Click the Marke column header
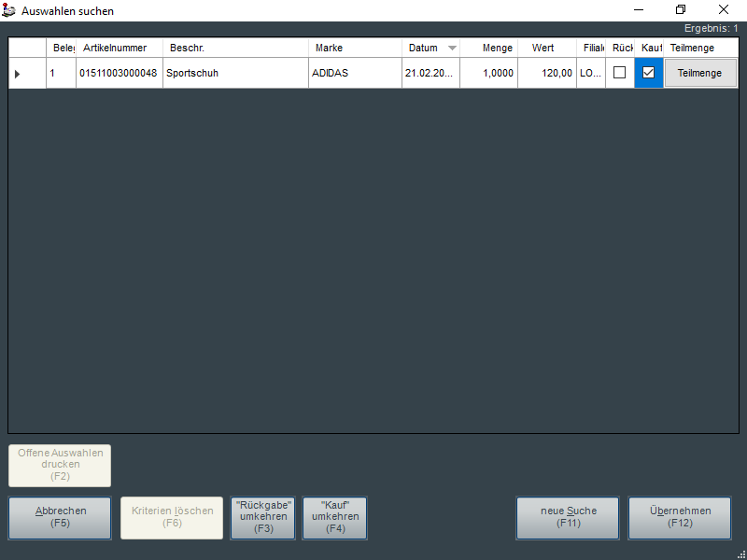 click(355, 48)
